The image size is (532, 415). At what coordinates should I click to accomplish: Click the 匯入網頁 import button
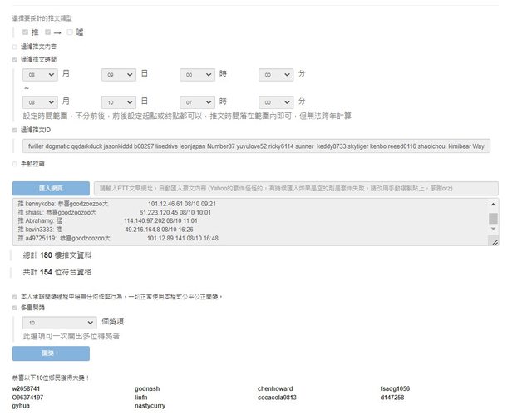[x=51, y=189]
